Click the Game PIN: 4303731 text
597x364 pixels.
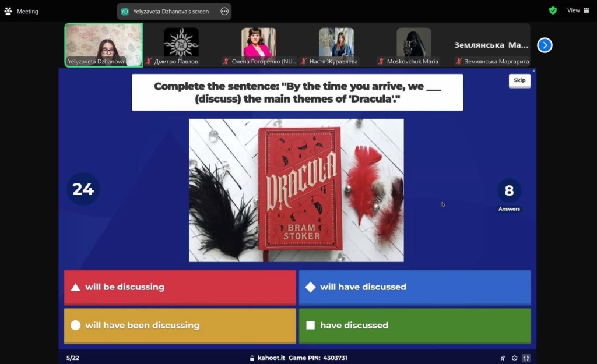pyautogui.click(x=318, y=358)
